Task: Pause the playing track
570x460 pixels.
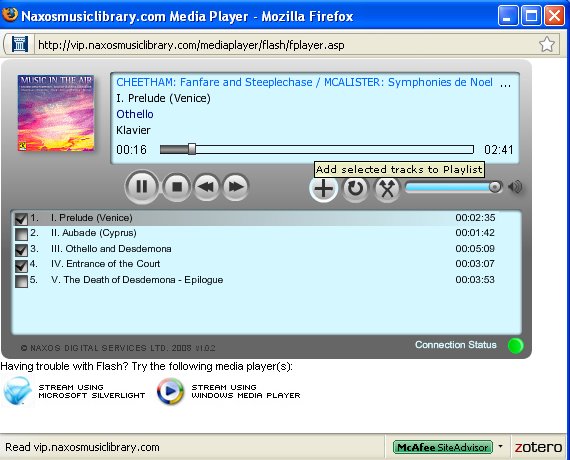Action: click(142, 187)
